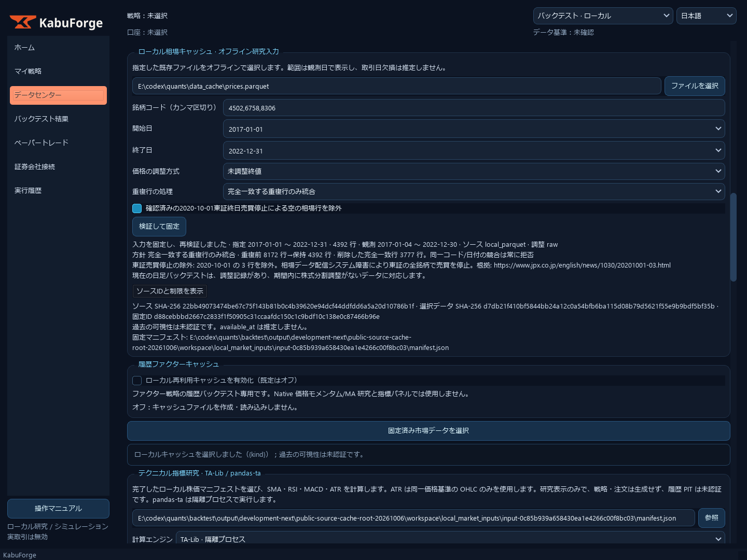The height and width of the screenshot is (560, 747).
Task: Click the 固定マニフェスト path text
Action: (x=290, y=343)
